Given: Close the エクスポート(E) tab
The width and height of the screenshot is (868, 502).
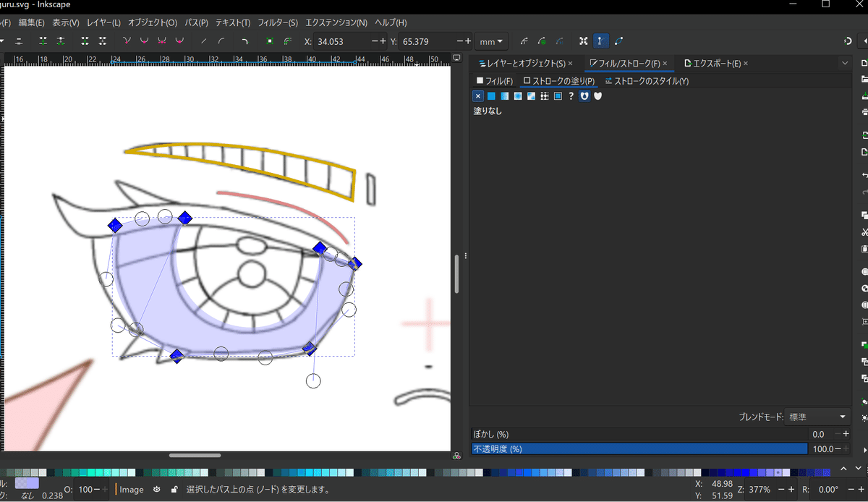Looking at the screenshot, I should tap(746, 64).
